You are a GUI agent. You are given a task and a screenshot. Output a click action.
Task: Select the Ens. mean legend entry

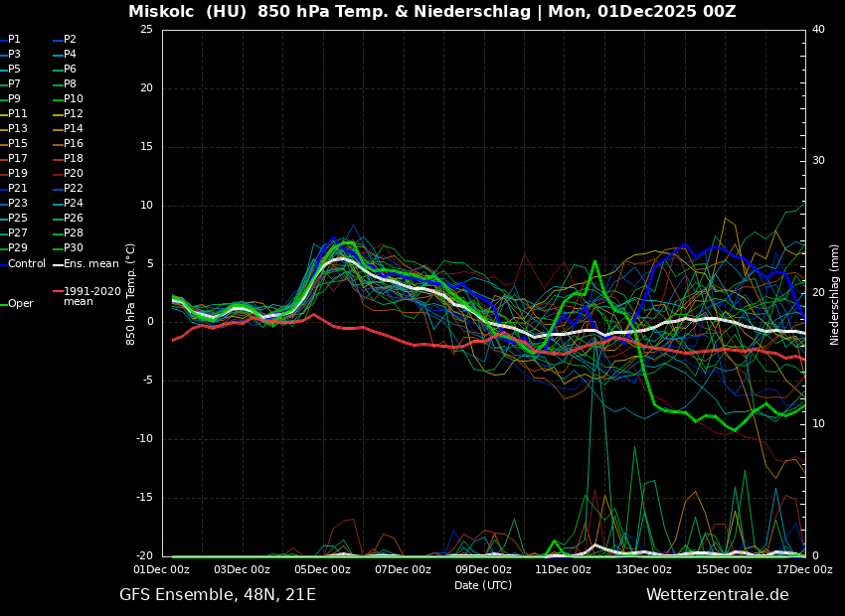[90, 264]
